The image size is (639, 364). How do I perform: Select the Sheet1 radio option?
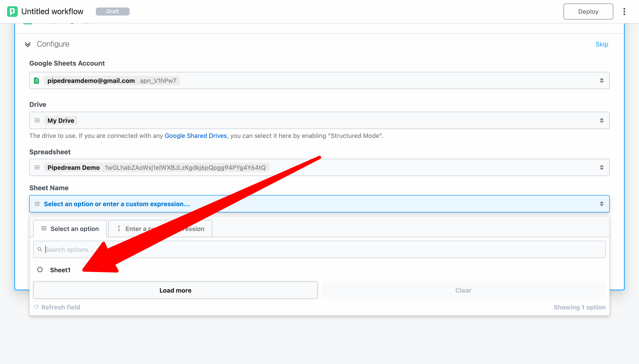pos(40,270)
